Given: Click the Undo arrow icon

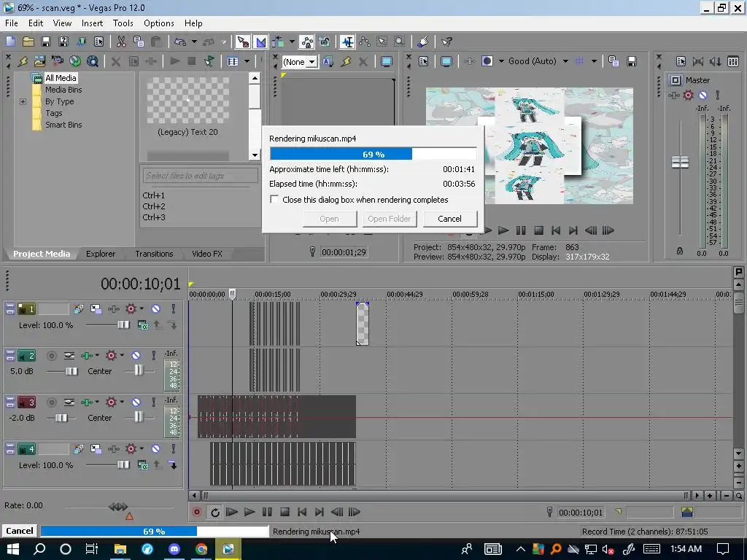Looking at the screenshot, I should tap(180, 42).
